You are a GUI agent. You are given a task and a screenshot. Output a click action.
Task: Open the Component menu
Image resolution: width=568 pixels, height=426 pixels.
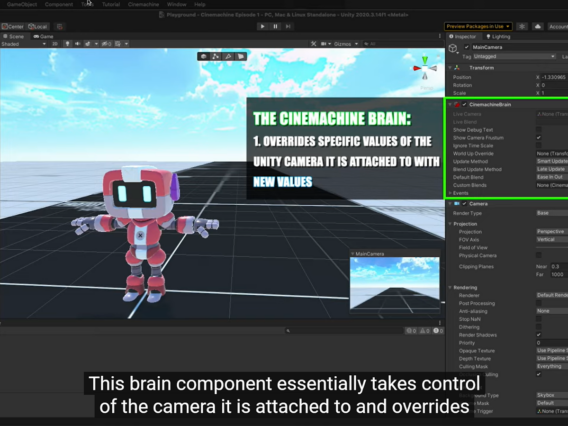(x=59, y=4)
